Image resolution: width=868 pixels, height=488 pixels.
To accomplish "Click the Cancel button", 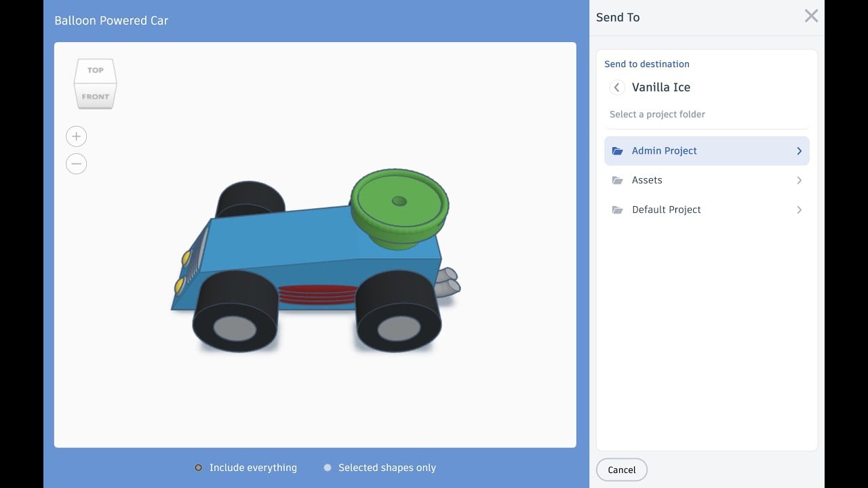I will pos(621,469).
